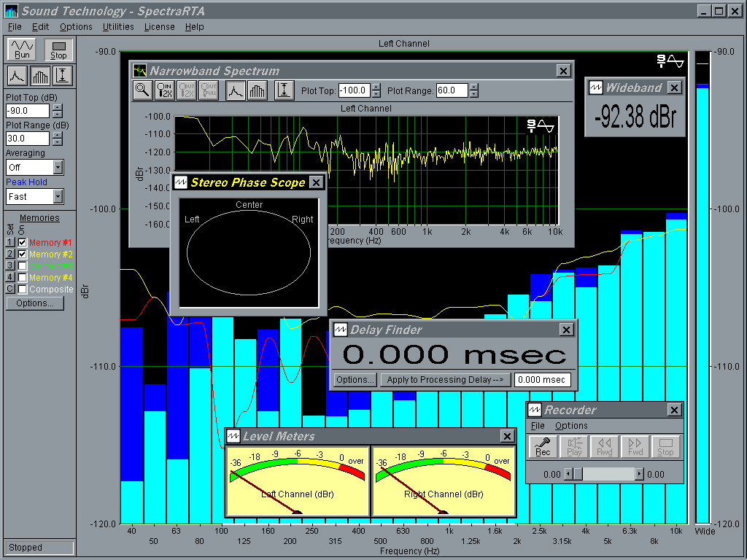Click the Recorder Fwd button
This screenshot has height=560, width=747.
coord(635,447)
